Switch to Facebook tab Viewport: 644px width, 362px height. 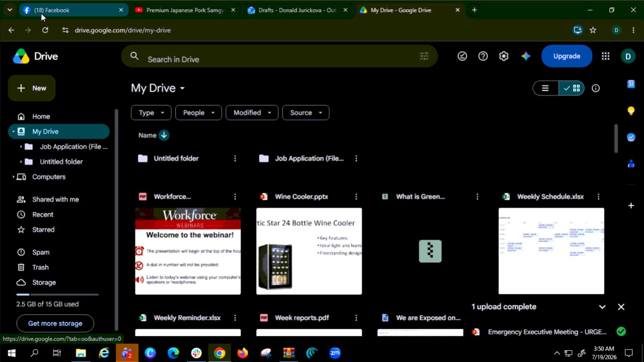pyautogui.click(x=73, y=10)
